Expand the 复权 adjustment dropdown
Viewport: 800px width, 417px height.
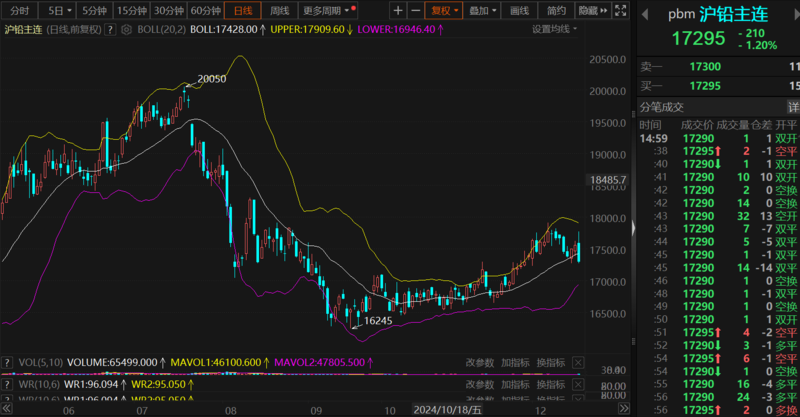[442, 10]
